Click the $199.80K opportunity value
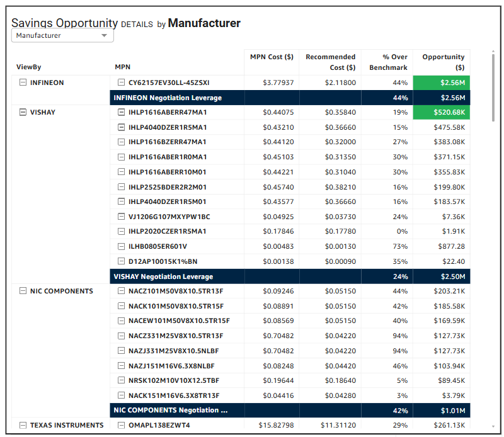The width and height of the screenshot is (504, 437). (449, 186)
